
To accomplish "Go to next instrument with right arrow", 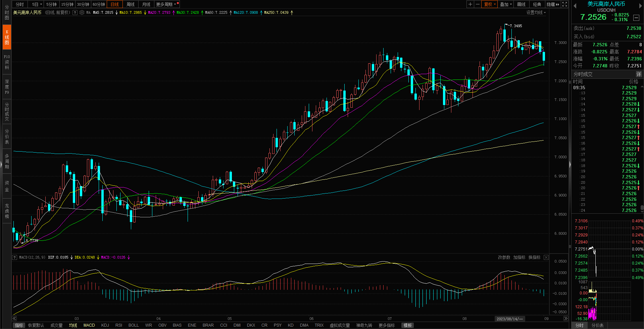I will point(640,6).
